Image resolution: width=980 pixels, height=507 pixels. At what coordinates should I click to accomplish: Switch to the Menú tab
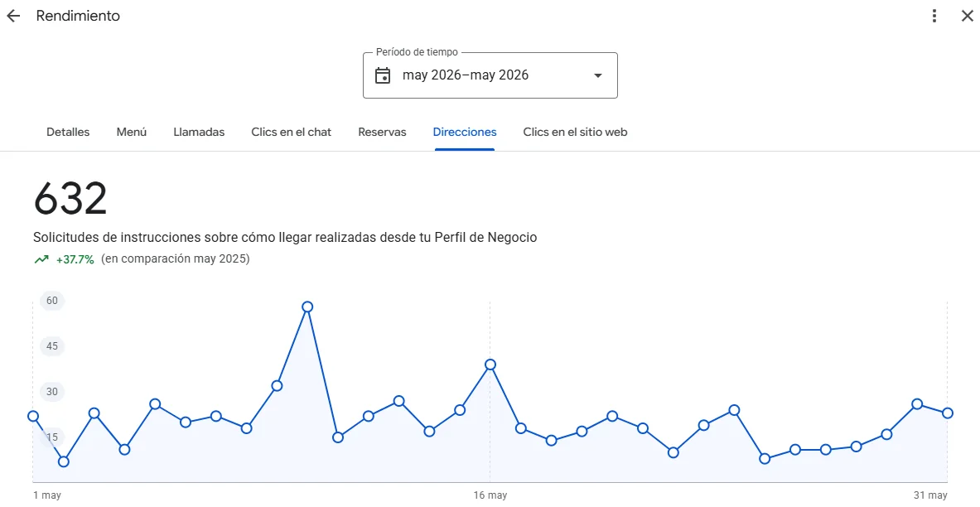[131, 132]
